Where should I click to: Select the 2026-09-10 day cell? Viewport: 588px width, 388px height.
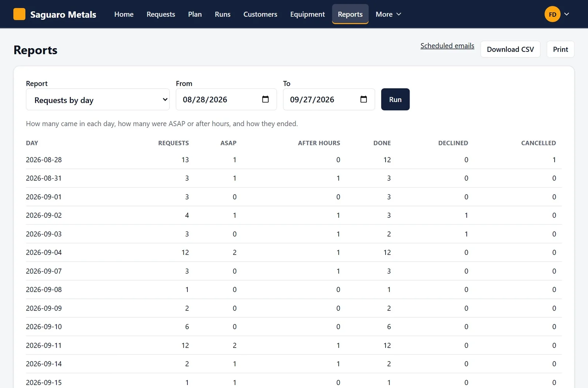(x=44, y=327)
